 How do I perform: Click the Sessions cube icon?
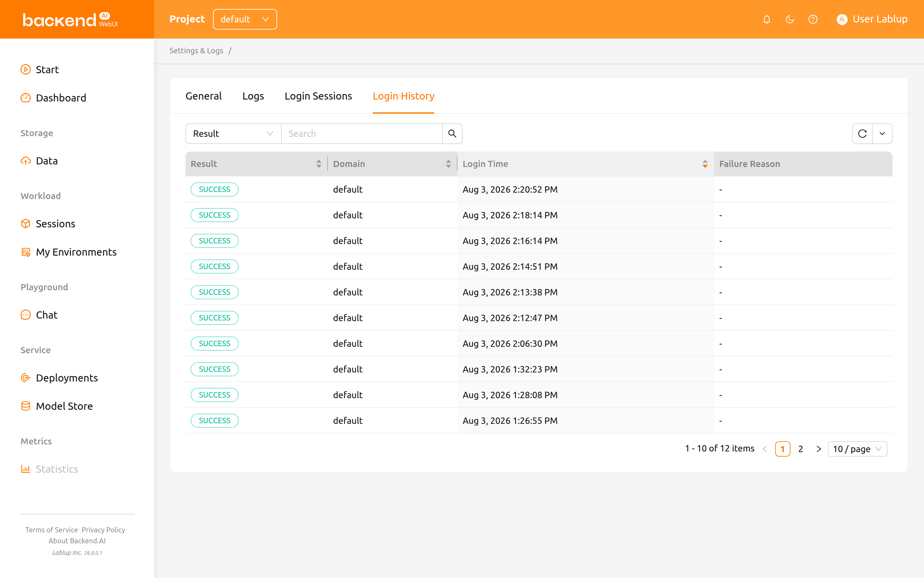click(26, 223)
